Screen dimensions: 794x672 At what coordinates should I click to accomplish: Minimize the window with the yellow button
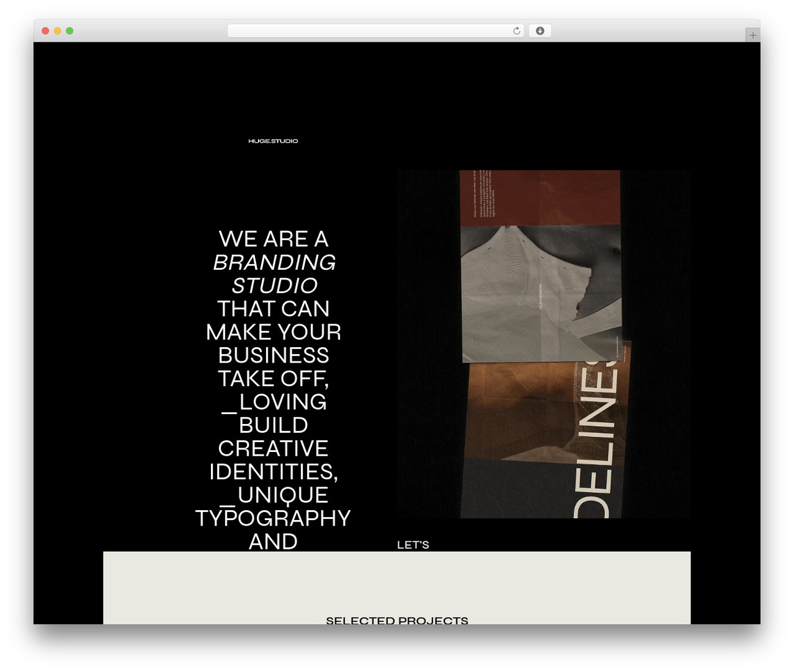[58, 31]
